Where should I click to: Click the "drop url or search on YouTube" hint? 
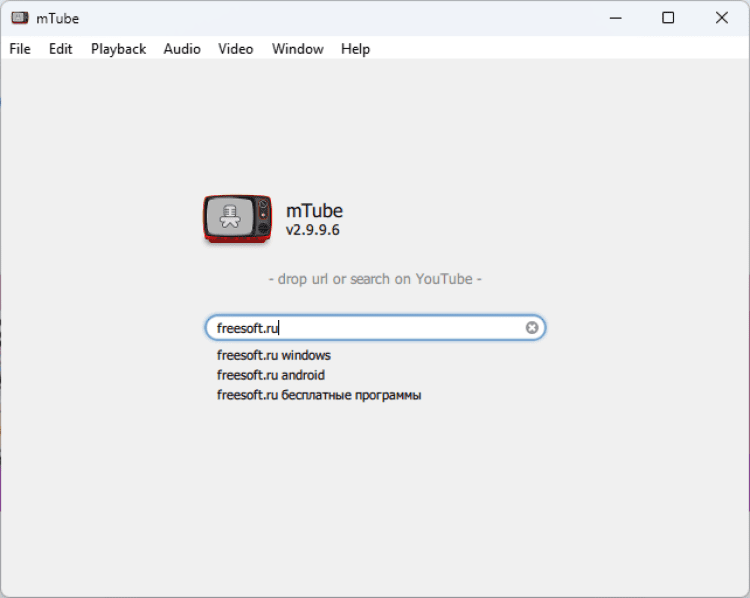click(x=375, y=279)
